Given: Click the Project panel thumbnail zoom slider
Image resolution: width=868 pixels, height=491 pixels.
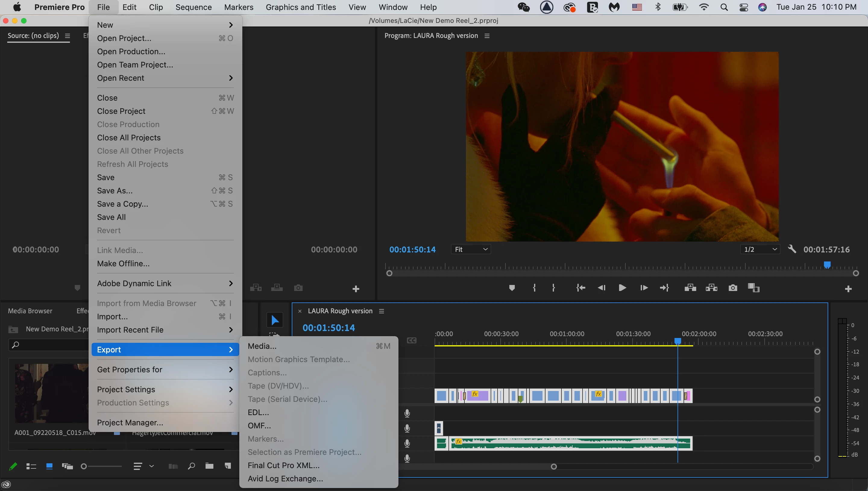Looking at the screenshot, I should tap(101, 466).
